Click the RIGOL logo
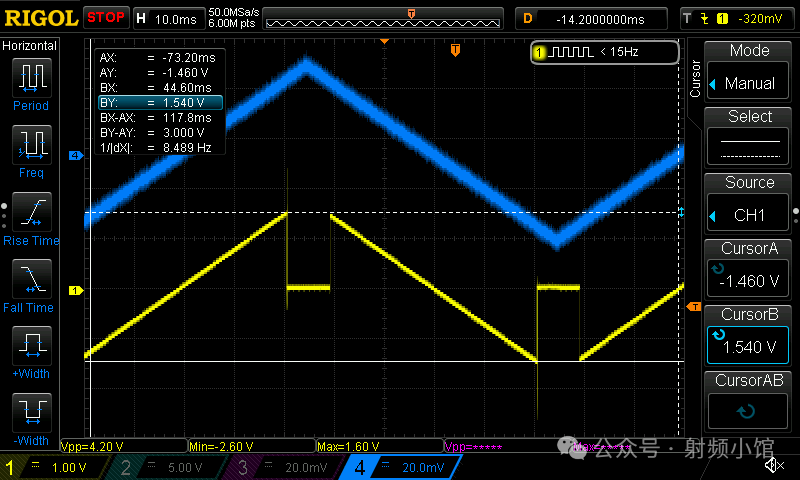800x480 pixels. [x=40, y=18]
